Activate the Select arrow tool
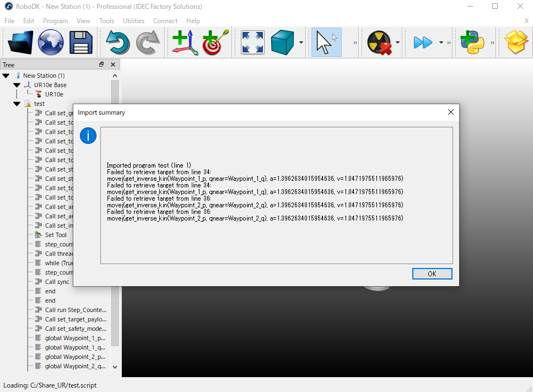 coord(326,42)
